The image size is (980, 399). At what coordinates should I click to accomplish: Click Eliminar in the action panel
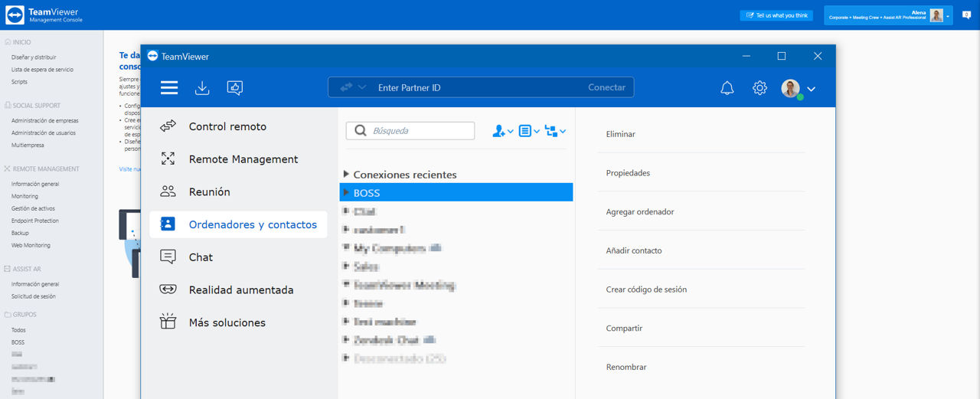coord(621,134)
